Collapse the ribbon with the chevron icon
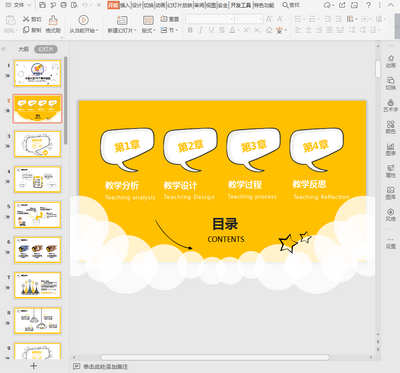This screenshot has height=373, width=400. click(391, 5)
